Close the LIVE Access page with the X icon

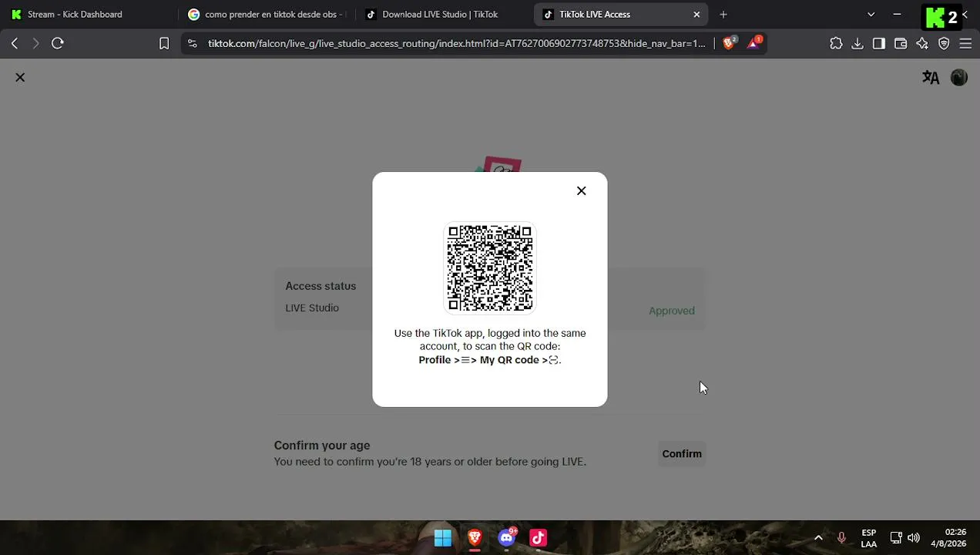[20, 77]
